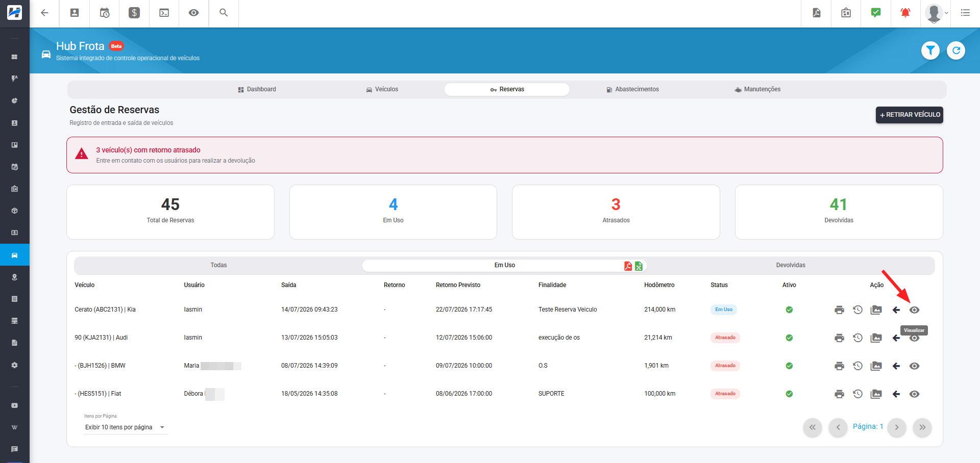Open the filter funnel in the Hub Frota header

(x=930, y=50)
